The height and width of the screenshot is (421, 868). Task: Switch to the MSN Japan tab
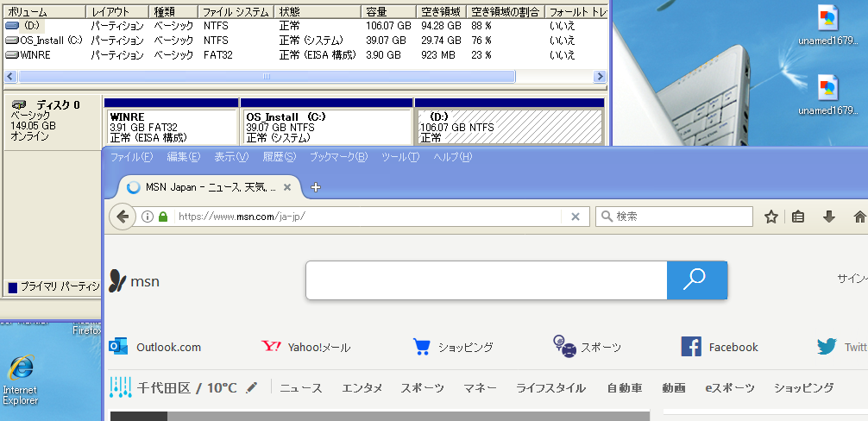click(x=210, y=187)
